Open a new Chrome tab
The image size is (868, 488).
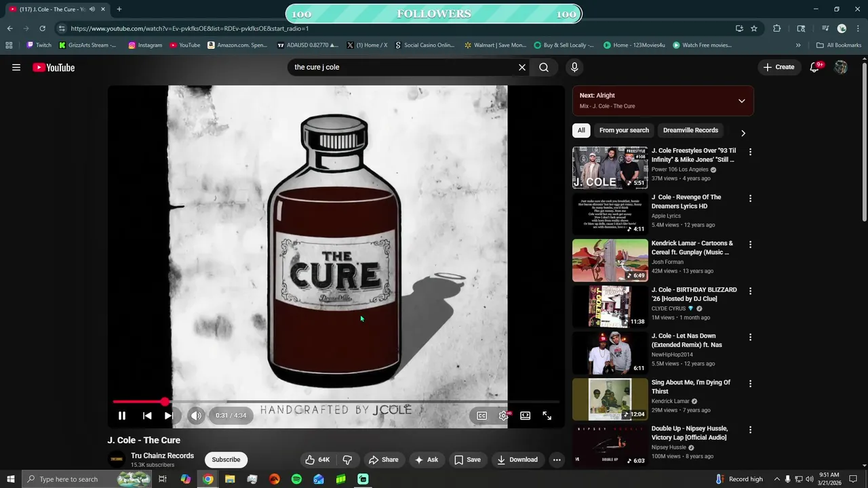click(x=119, y=9)
